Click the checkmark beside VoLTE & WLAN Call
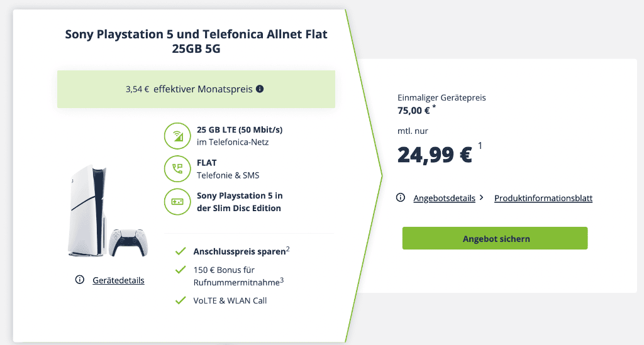The height and width of the screenshot is (345, 644). pos(180,300)
